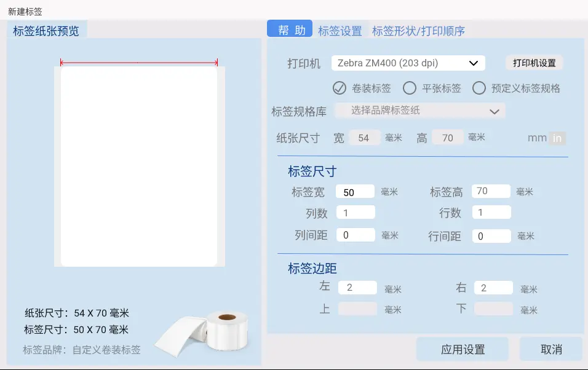This screenshot has height=370, width=588.
Task: Click the 行间距 input field
Action: tap(491, 236)
